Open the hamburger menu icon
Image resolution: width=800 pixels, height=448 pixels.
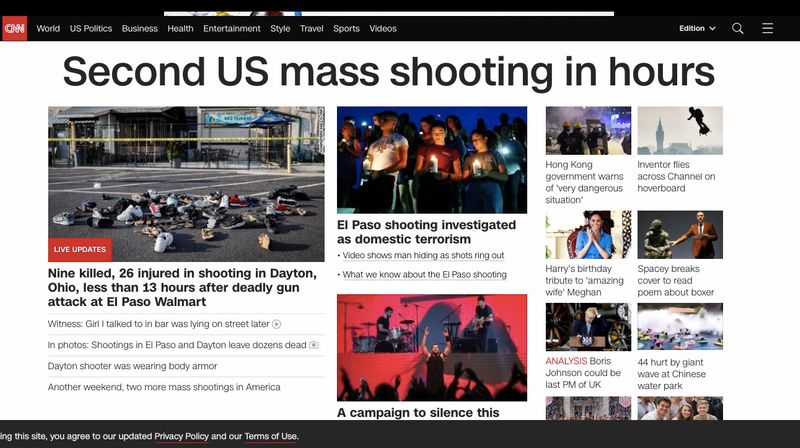tap(767, 28)
